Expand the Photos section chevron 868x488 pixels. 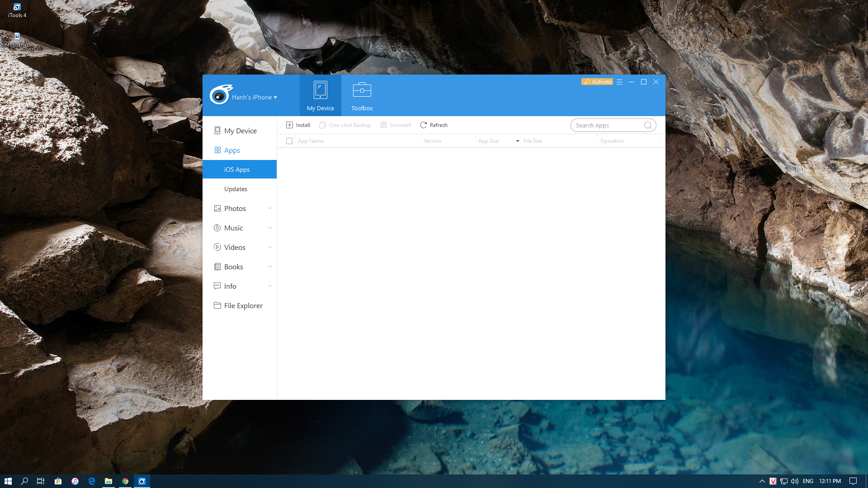pos(270,208)
